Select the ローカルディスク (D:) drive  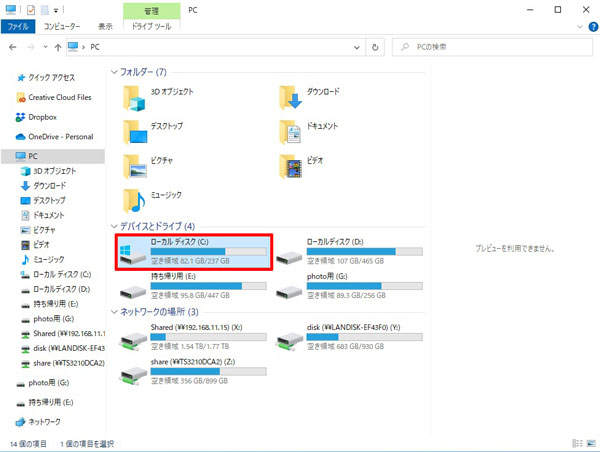349,252
